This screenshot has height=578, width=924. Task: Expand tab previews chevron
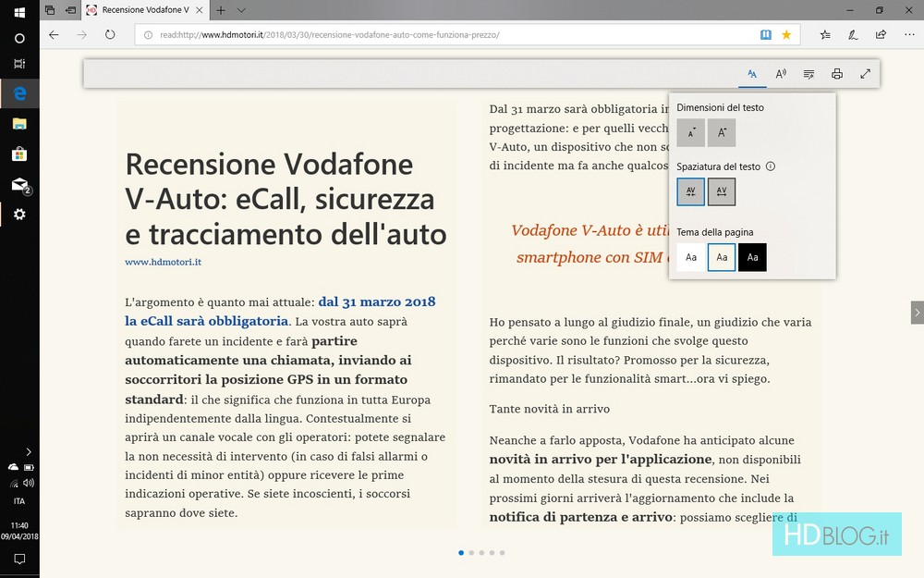pos(241,10)
